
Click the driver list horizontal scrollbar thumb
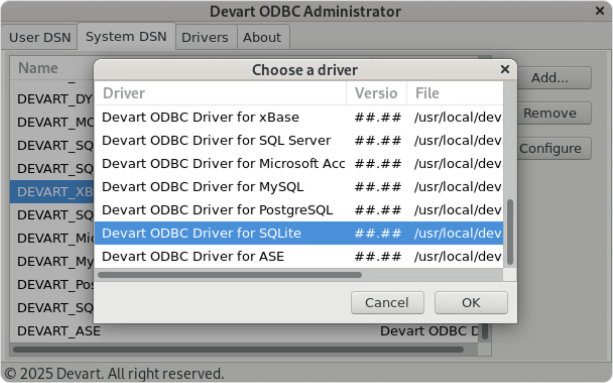230,275
